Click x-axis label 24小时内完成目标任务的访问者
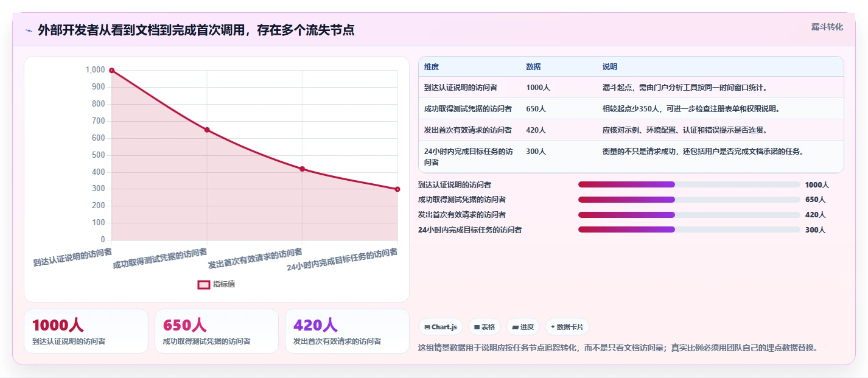This screenshot has height=378, width=868. (342, 260)
